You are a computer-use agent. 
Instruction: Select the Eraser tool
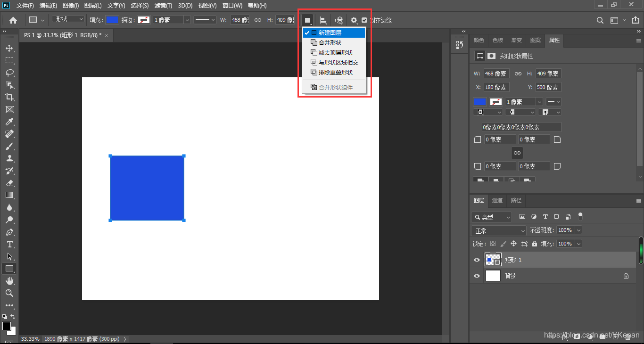(x=9, y=183)
